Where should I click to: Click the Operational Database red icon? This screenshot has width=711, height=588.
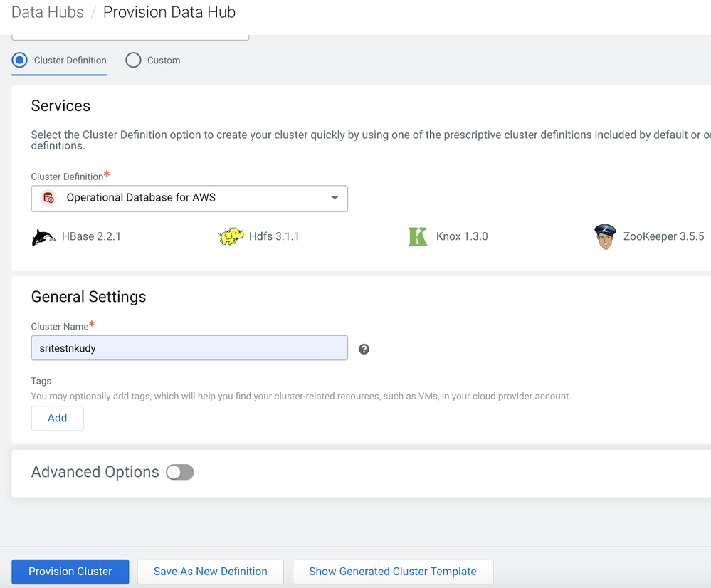coord(48,198)
